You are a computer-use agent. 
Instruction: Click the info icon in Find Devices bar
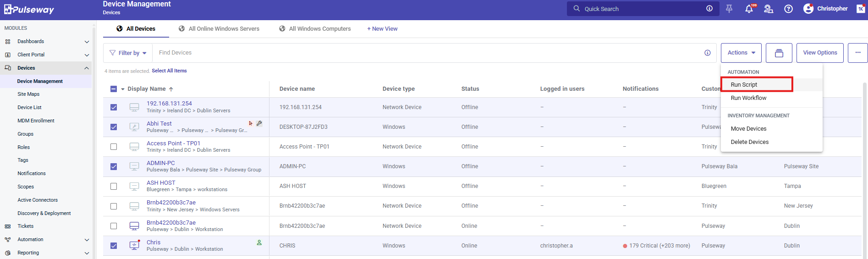707,53
